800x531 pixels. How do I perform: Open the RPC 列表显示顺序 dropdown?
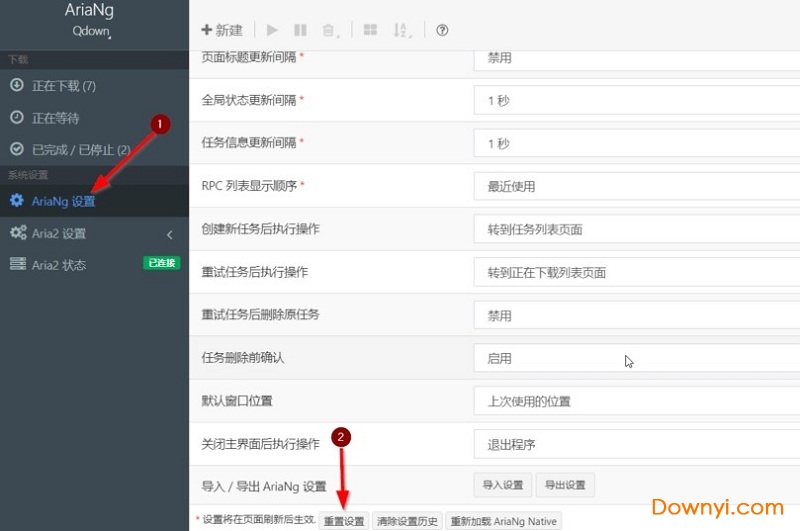pos(636,186)
